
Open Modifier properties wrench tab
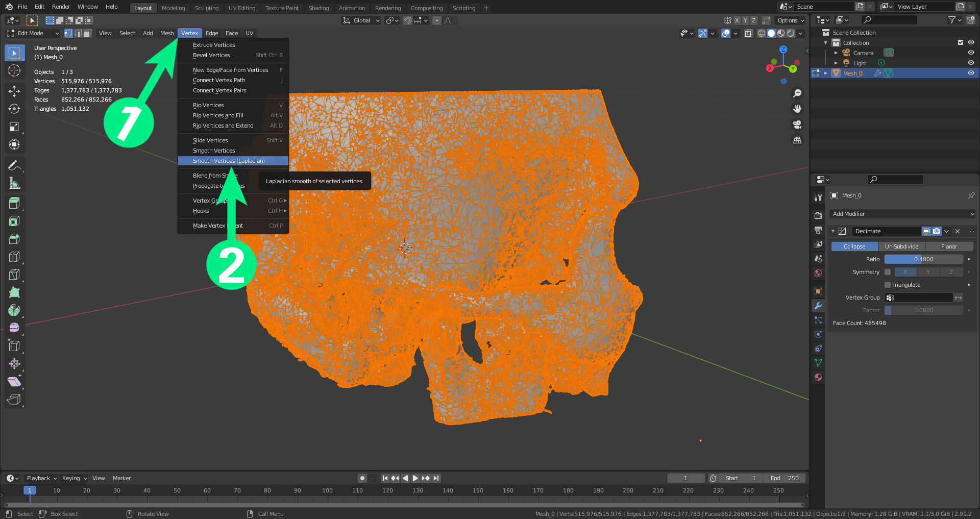(818, 306)
